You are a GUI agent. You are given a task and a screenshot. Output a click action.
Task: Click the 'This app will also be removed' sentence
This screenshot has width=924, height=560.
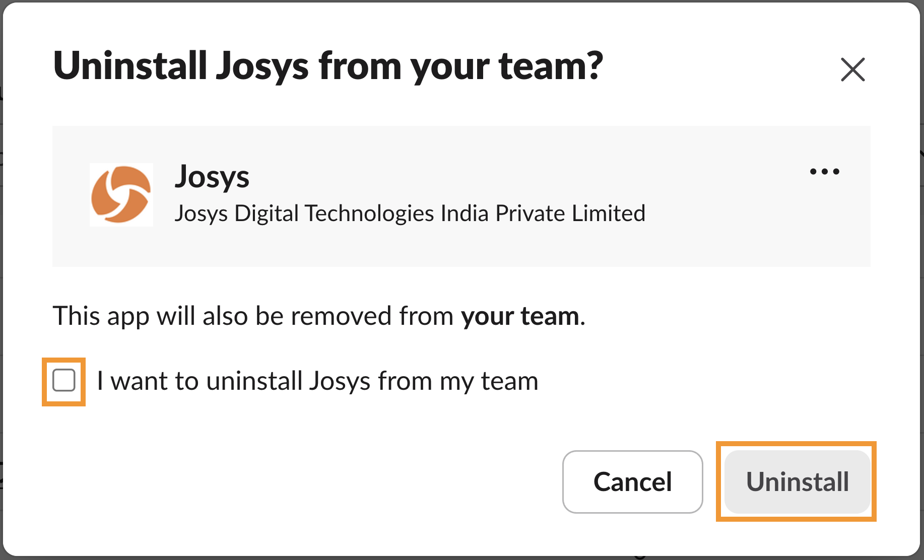click(x=252, y=316)
